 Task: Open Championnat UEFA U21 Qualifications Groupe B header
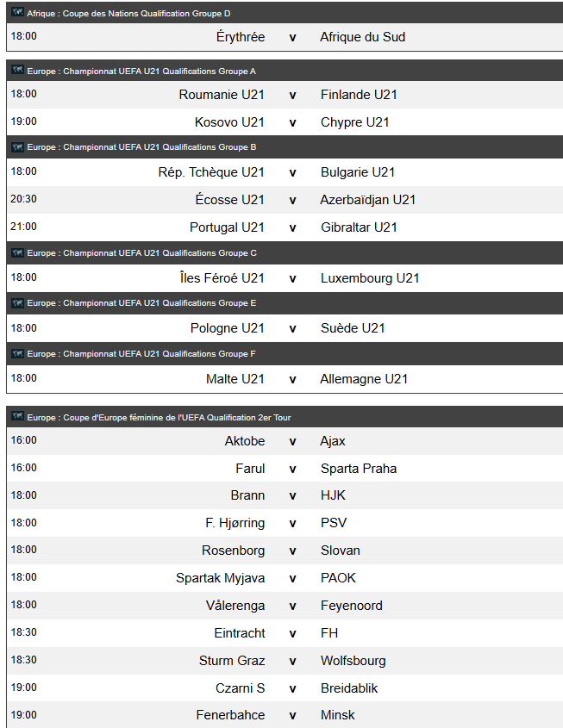click(x=285, y=146)
